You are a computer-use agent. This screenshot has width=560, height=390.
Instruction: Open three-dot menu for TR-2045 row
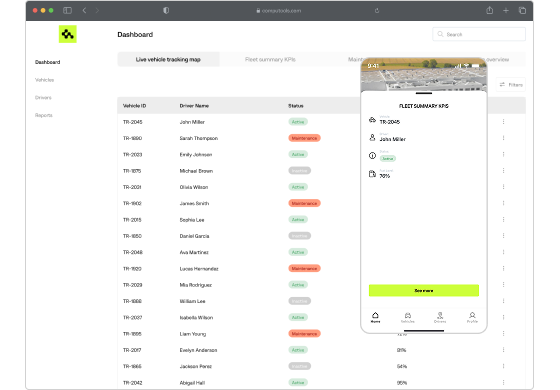point(503,122)
